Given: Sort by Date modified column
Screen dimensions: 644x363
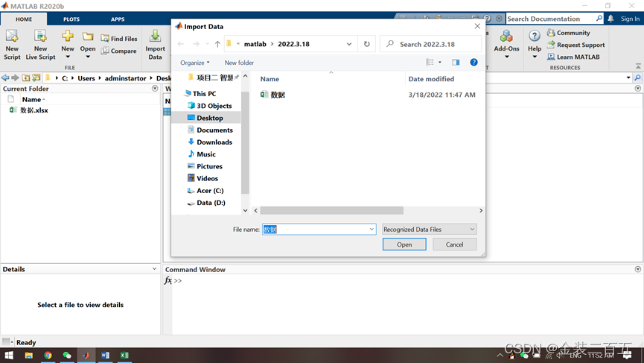Looking at the screenshot, I should (431, 79).
